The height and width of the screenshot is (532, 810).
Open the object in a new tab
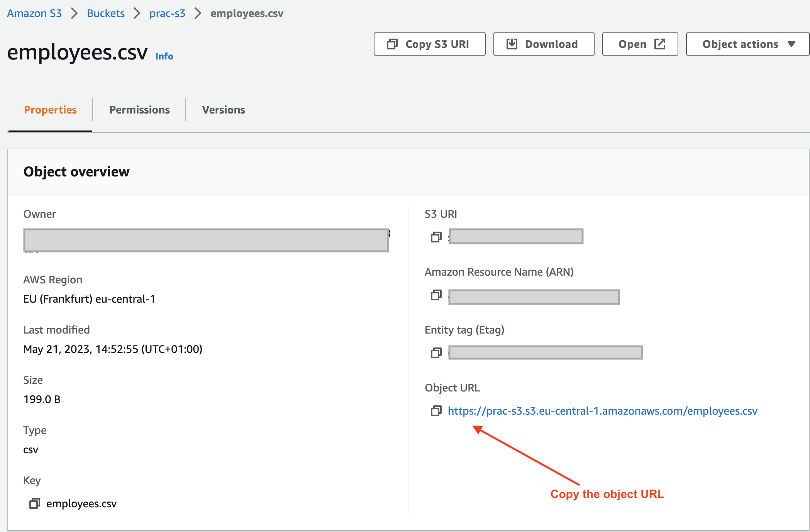[640, 44]
